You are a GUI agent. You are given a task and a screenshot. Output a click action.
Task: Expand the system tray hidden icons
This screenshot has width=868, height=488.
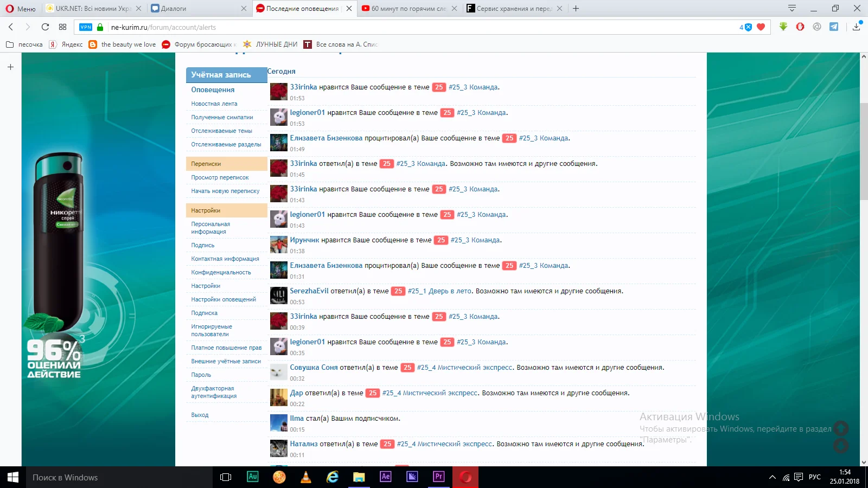point(772,477)
